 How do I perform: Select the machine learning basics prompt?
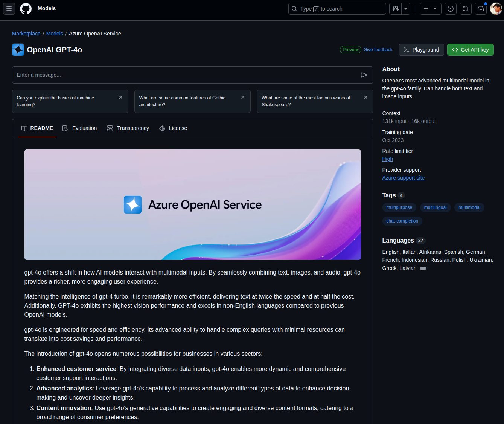click(x=70, y=101)
